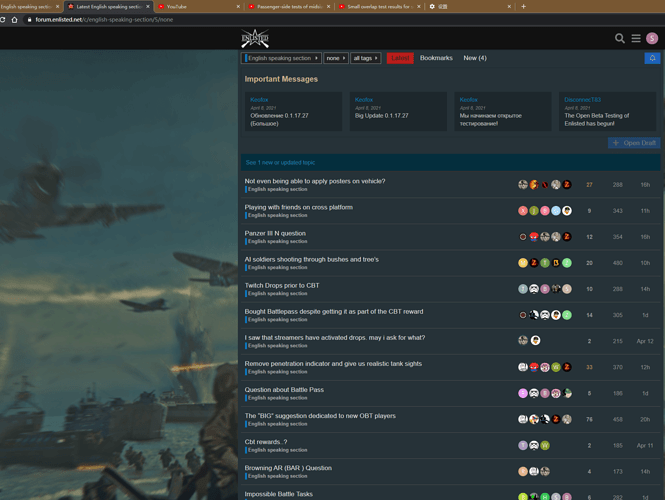Go to browser home button

14,20
